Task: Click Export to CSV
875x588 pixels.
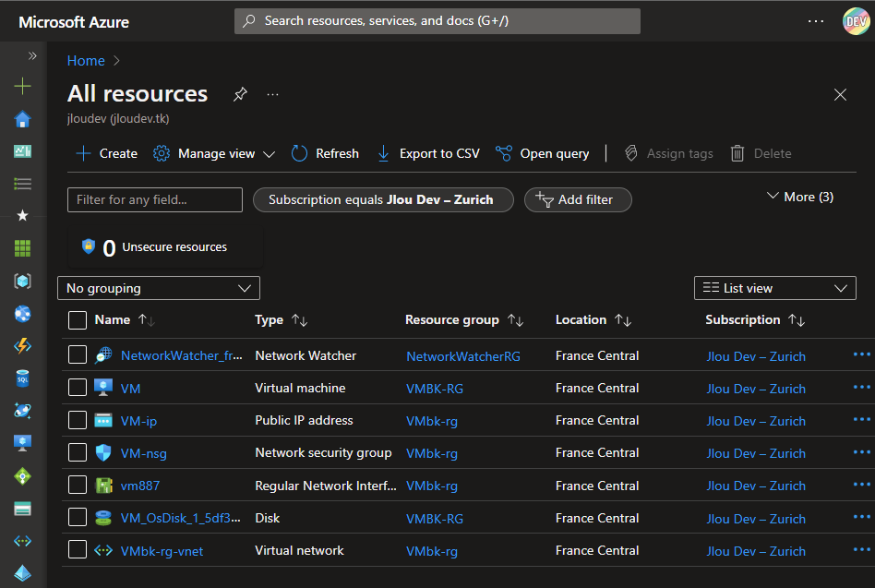Action: (x=428, y=153)
